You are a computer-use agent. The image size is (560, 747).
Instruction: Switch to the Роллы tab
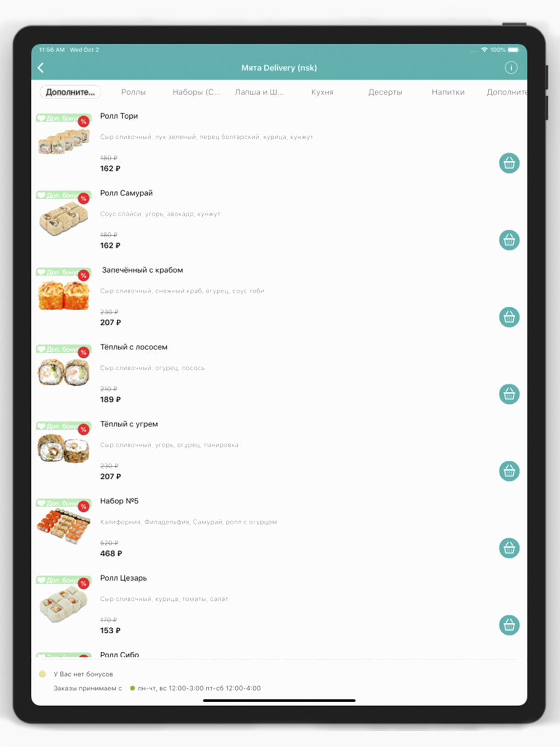133,92
